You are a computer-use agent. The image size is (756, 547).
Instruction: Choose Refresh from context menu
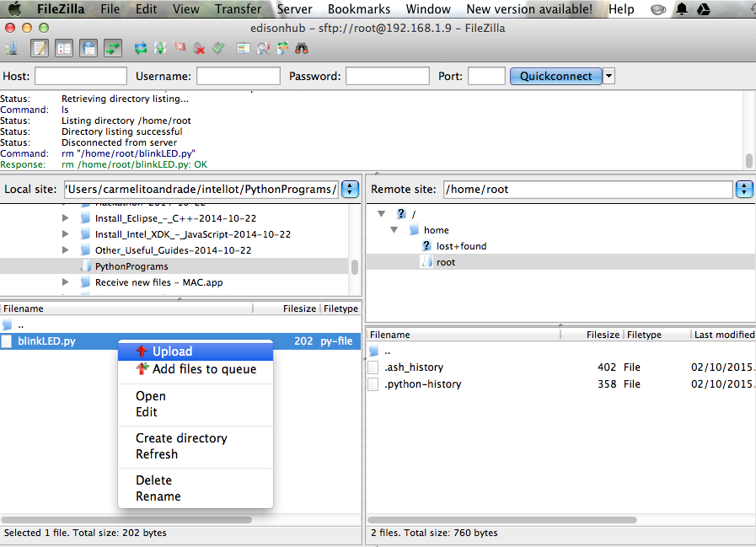tap(196, 454)
